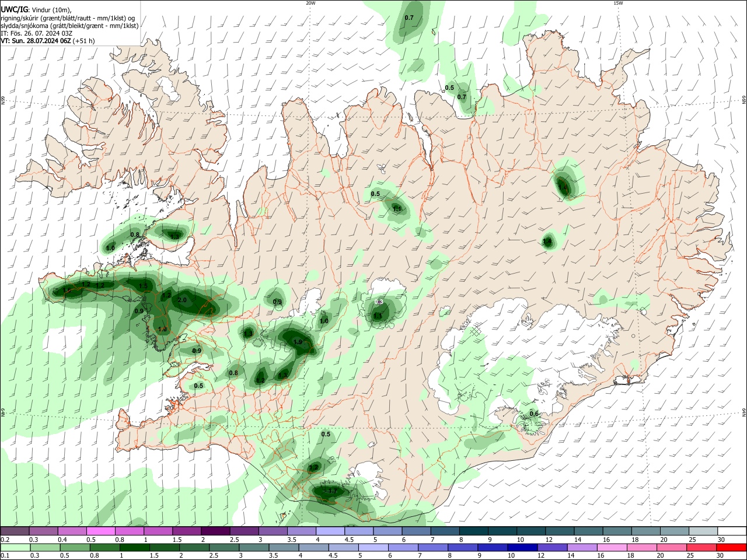This screenshot has height=560, width=747.
Task: Click the light gray 25 swatch, upper scale
Action: point(703,531)
